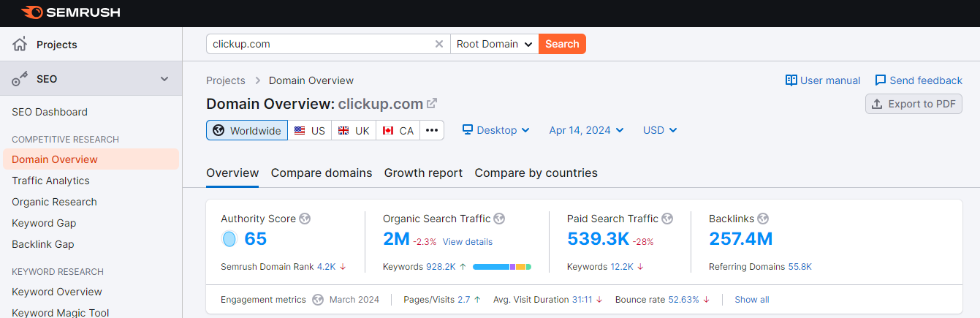Viewport: 980px width, 318px height.
Task: Select the UK database
Action: click(x=353, y=130)
